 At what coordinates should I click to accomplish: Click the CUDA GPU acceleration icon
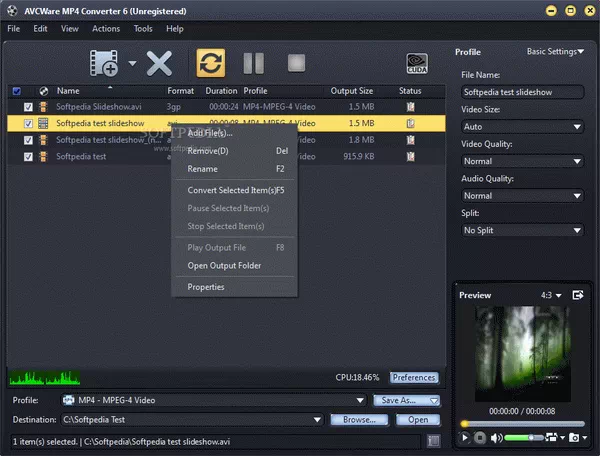[x=417, y=63]
